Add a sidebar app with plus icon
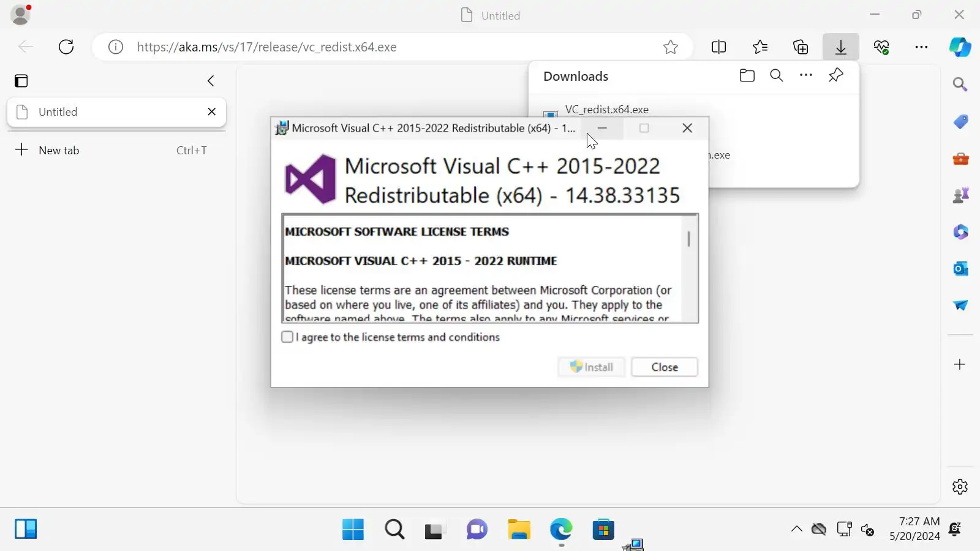Screen dimensions: 980x551 (960, 364)
